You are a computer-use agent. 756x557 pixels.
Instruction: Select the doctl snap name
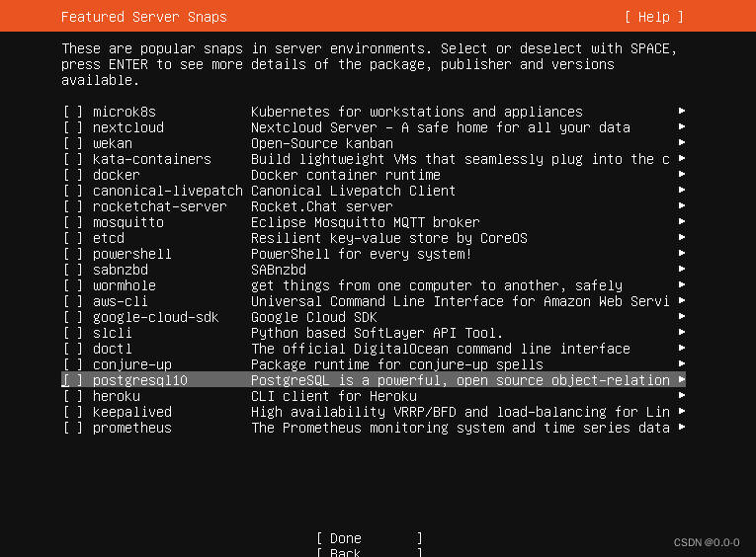(113, 349)
